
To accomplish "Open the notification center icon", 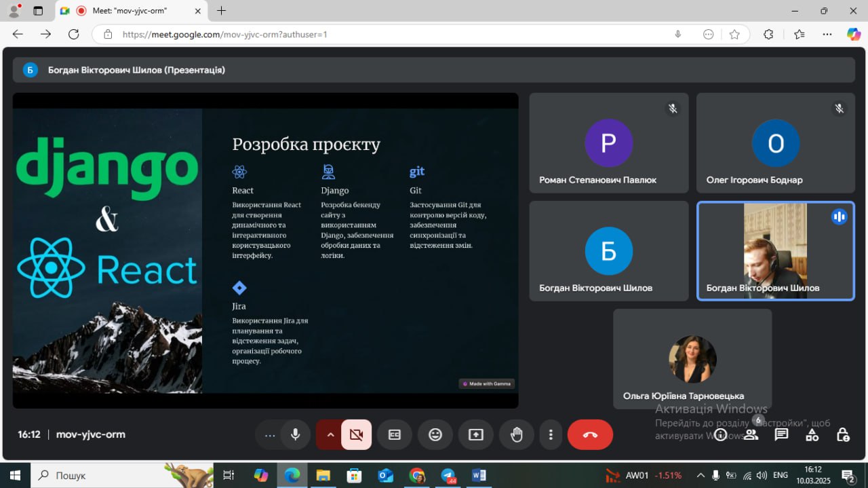I will pos(848,475).
